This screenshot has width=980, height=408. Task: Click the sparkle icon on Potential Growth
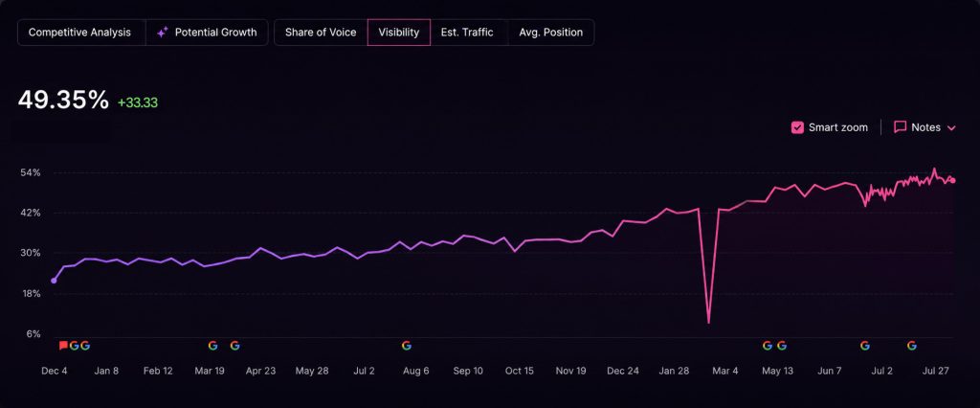162,33
